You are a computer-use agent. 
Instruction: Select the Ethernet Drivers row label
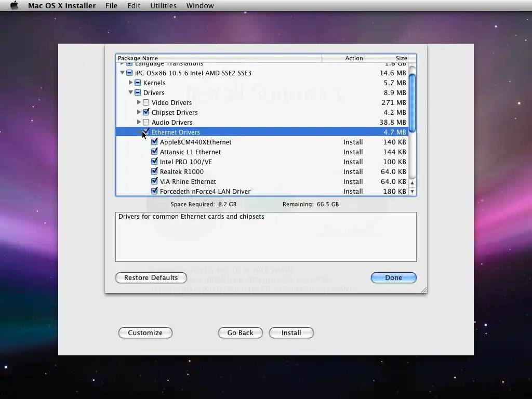[x=176, y=132]
